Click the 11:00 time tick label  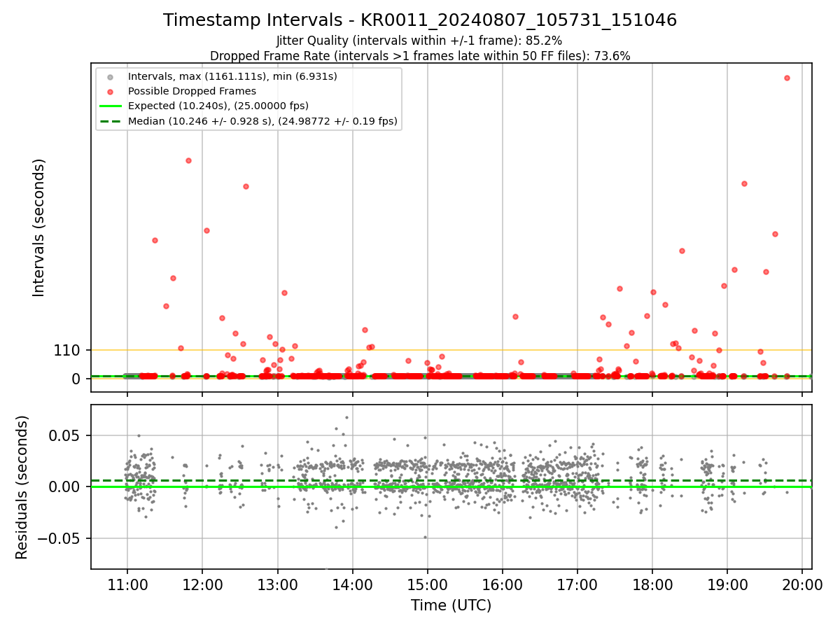[127, 584]
